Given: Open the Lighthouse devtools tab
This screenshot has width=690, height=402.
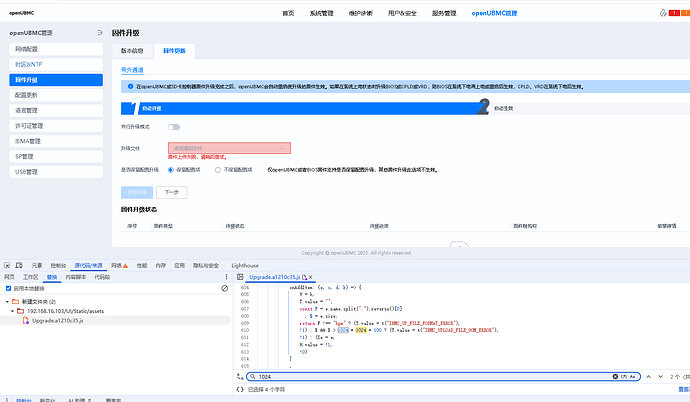Looking at the screenshot, I should click(245, 266).
